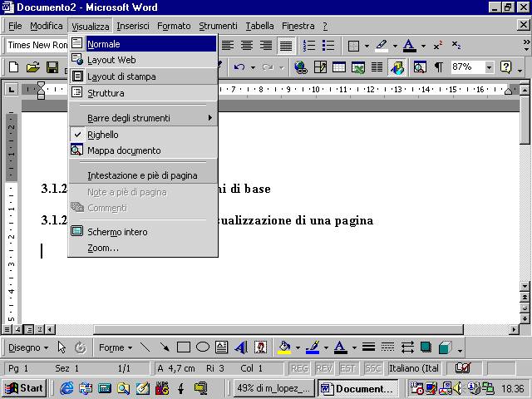Apply font color from formatting toolbar
Viewport: 532px width, 399px height.
click(410, 46)
